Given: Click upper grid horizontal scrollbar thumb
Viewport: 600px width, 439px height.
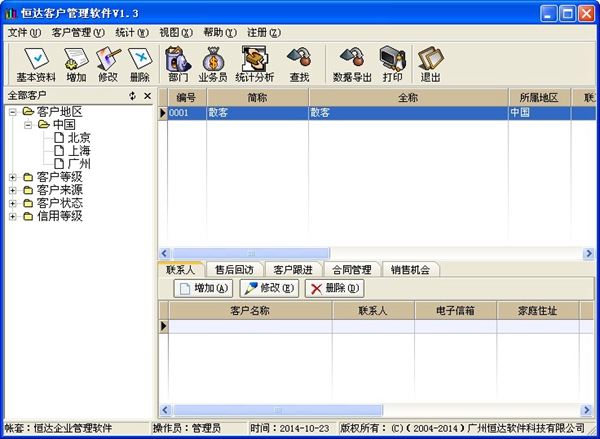Looking at the screenshot, I should pos(251,253).
